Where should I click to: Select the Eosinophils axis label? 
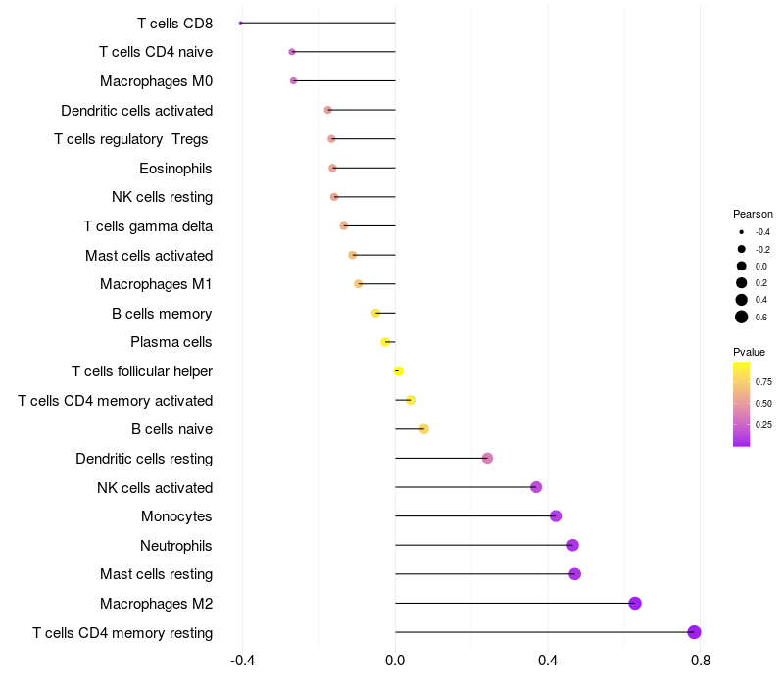tap(175, 169)
